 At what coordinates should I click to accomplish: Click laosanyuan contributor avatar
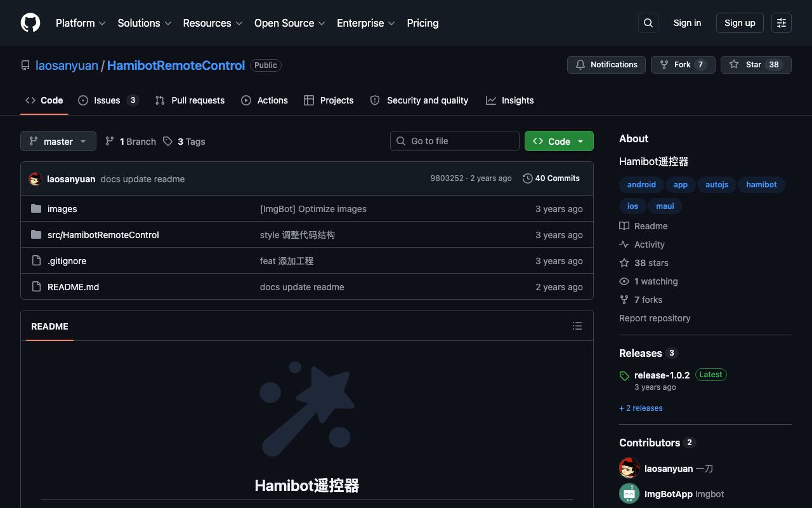(629, 469)
